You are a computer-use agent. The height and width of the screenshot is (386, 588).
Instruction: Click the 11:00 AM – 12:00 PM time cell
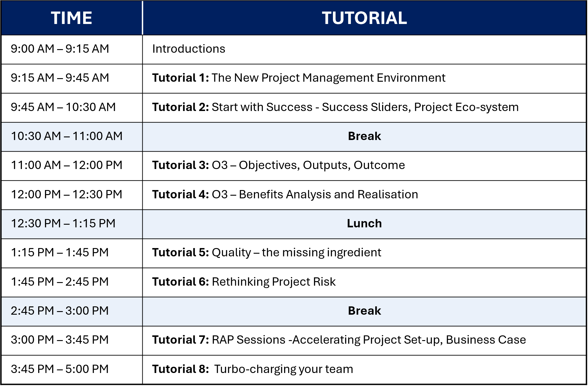72,166
